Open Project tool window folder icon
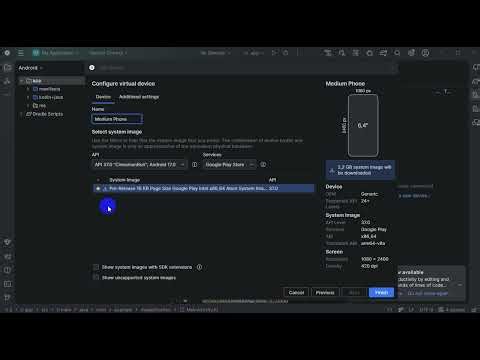Viewport: 480px width, 360px height. pos(7,68)
